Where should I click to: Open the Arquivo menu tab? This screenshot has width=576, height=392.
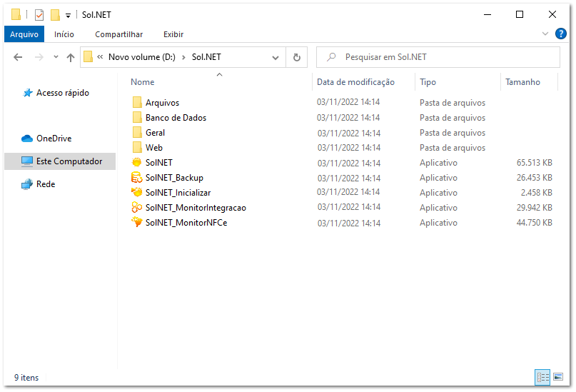(x=24, y=34)
